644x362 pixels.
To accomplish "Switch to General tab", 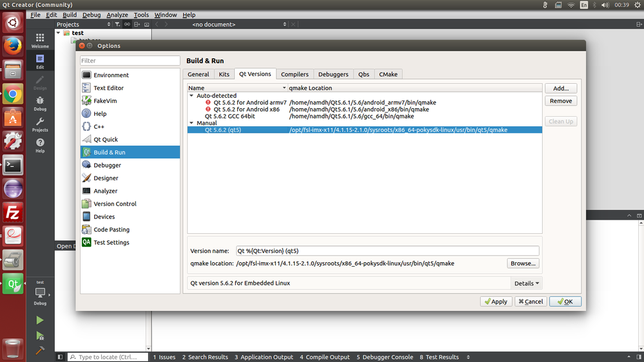I will 199,74.
